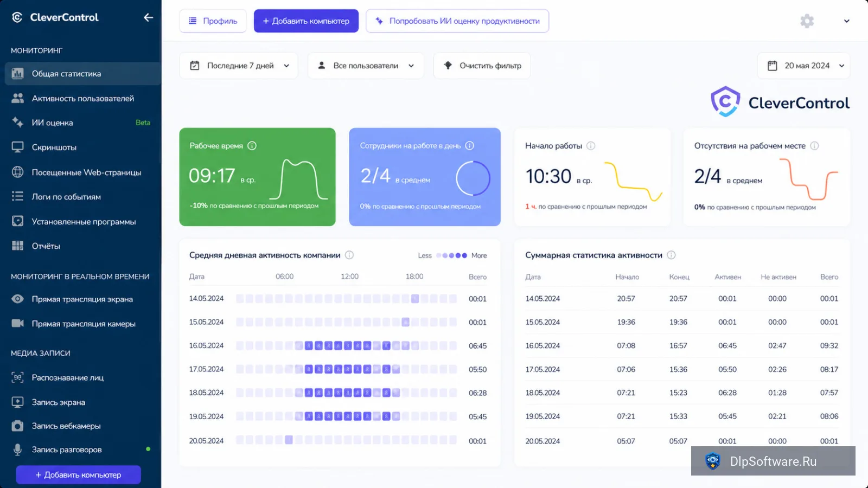Screen dimensions: 868x488
Task: Click Очистить фильтр button
Action: (482, 66)
